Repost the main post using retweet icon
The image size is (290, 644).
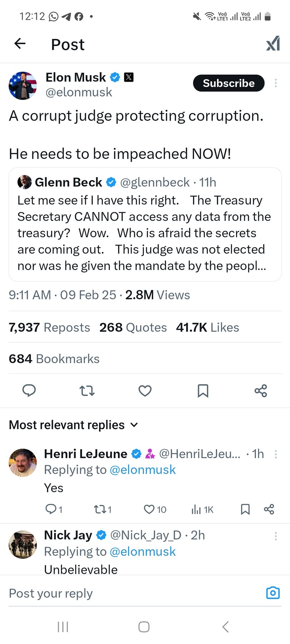(87, 390)
